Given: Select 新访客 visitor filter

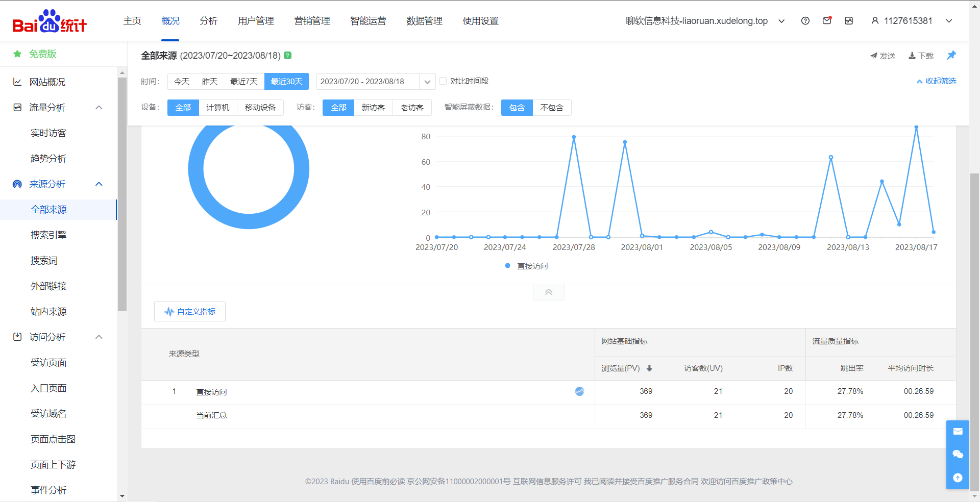Looking at the screenshot, I should [x=373, y=107].
